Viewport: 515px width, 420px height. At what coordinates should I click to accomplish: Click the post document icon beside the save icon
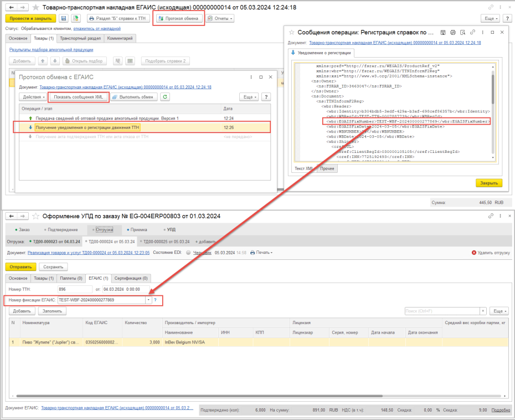76,18
